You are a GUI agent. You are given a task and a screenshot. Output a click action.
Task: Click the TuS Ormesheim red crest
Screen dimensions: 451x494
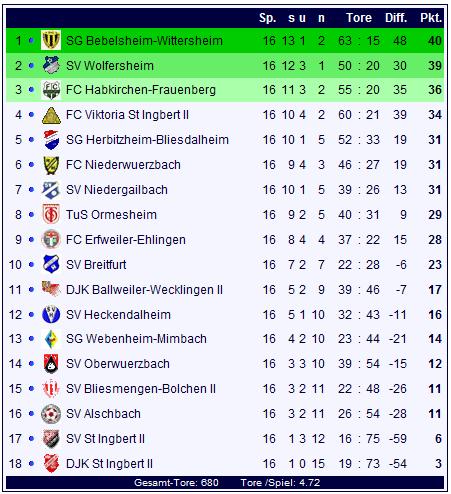click(x=51, y=214)
